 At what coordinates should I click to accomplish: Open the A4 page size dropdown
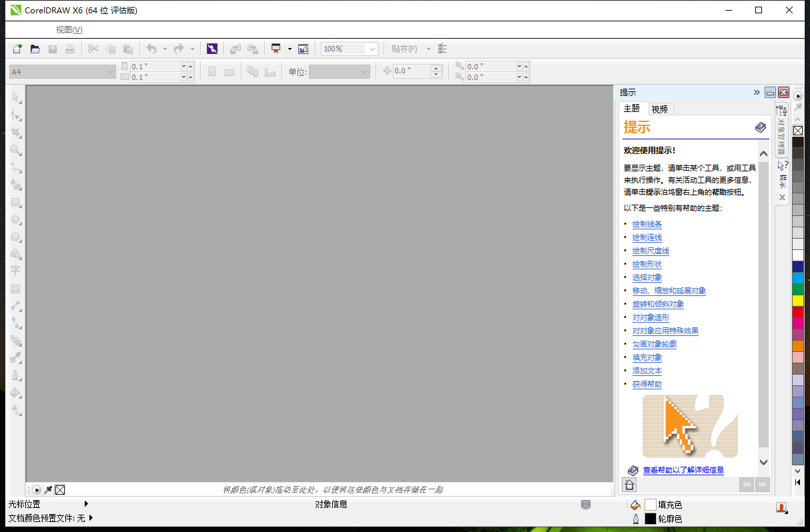[110, 71]
